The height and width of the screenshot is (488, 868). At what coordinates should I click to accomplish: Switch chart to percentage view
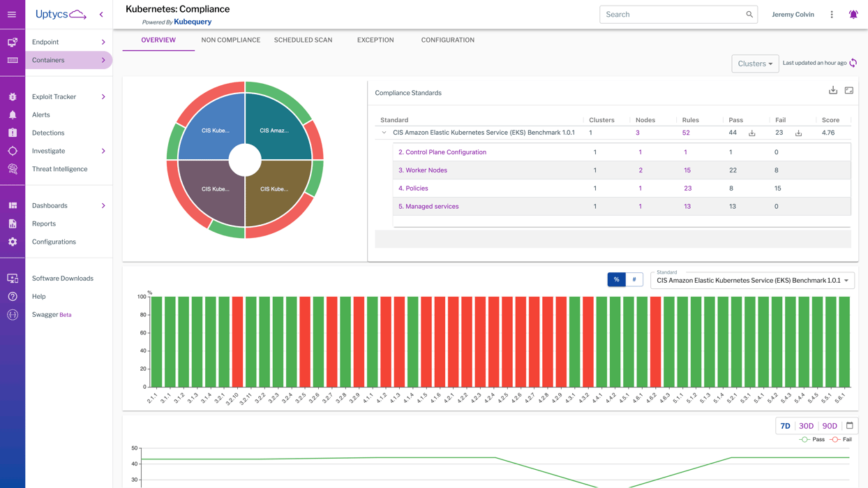616,279
